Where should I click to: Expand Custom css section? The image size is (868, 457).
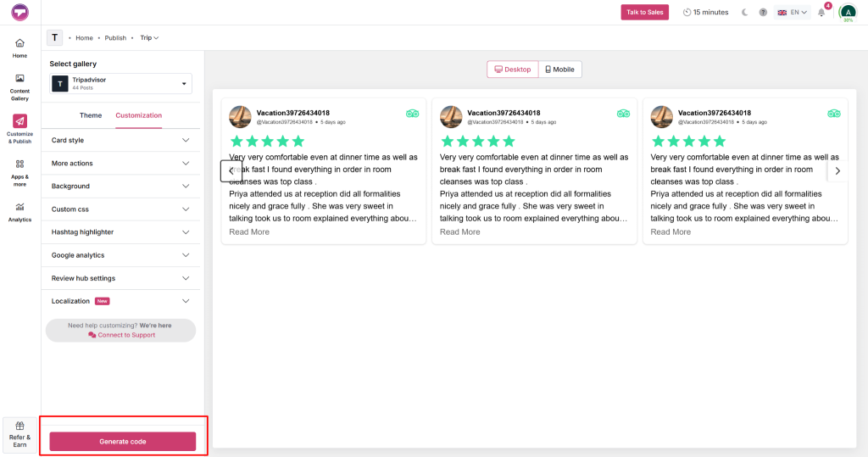(x=120, y=209)
